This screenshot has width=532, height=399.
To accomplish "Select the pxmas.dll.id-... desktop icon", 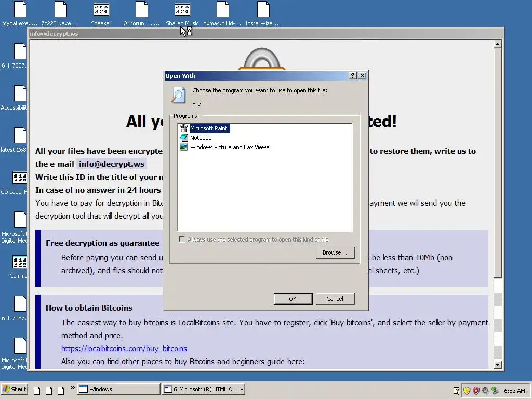I will pyautogui.click(x=222, y=14).
